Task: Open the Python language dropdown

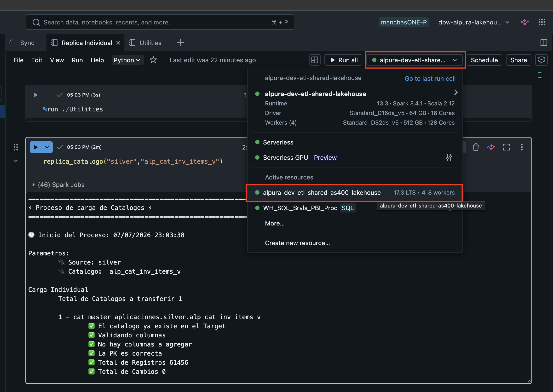Action: 127,60
